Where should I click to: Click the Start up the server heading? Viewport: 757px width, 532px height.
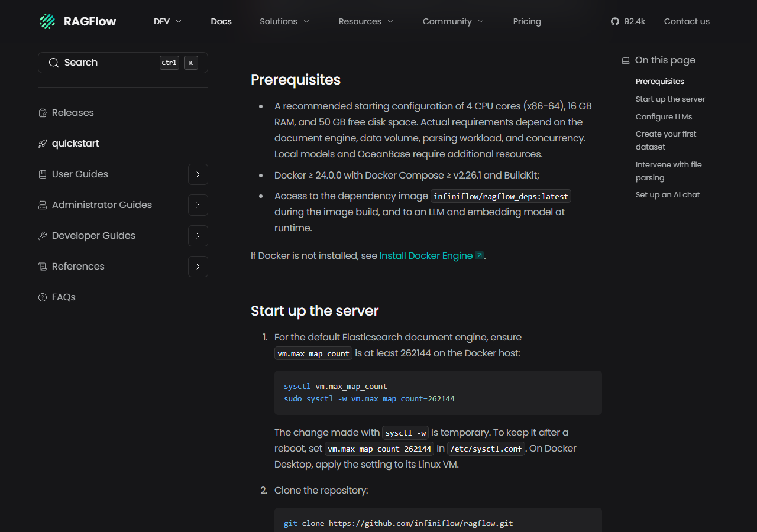tap(315, 311)
